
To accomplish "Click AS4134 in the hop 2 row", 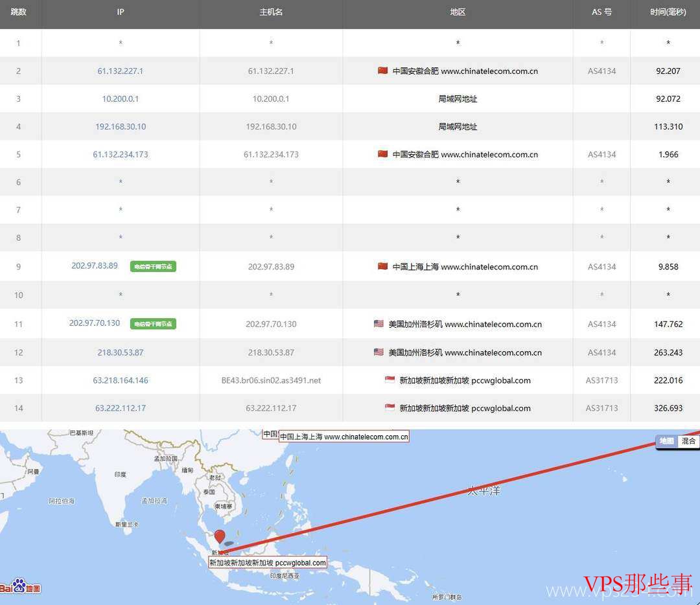I will coord(601,71).
